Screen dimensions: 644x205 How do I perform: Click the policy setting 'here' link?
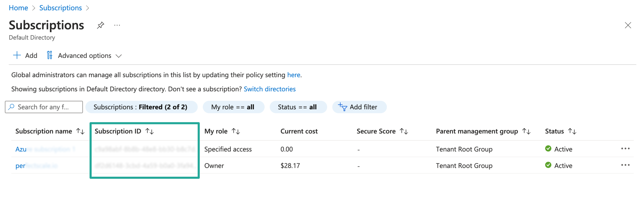coord(293,75)
